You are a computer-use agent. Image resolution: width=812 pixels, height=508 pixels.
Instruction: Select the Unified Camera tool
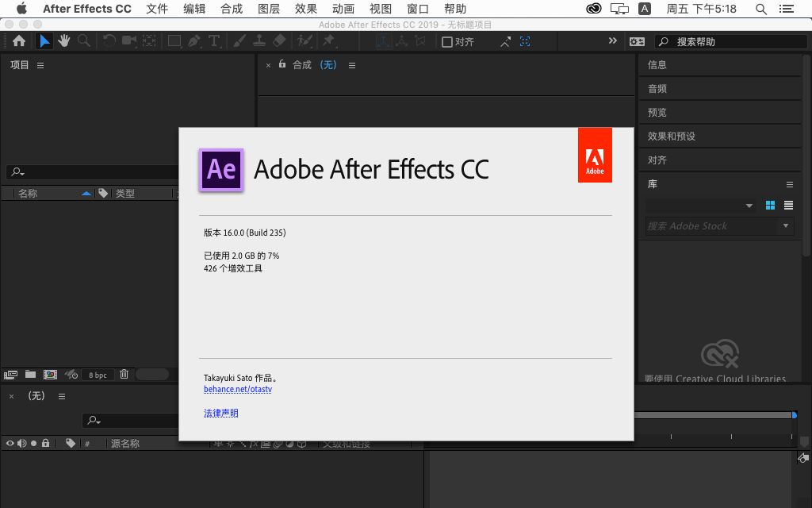129,41
